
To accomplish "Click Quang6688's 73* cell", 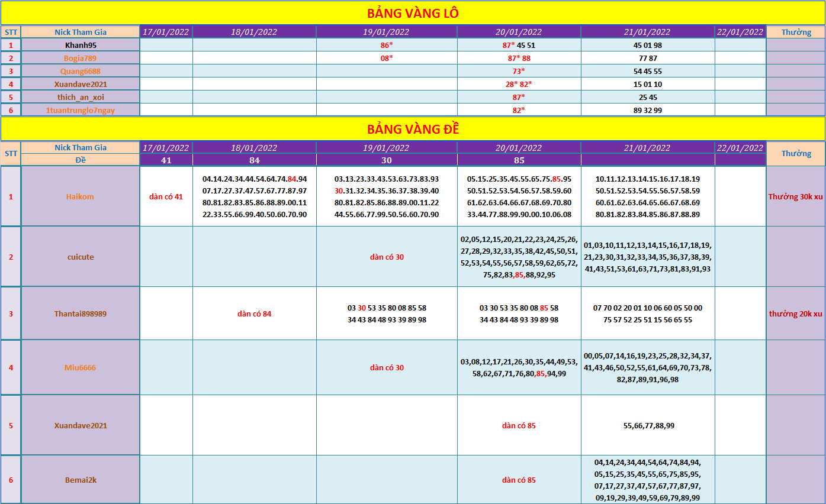I will (x=519, y=71).
